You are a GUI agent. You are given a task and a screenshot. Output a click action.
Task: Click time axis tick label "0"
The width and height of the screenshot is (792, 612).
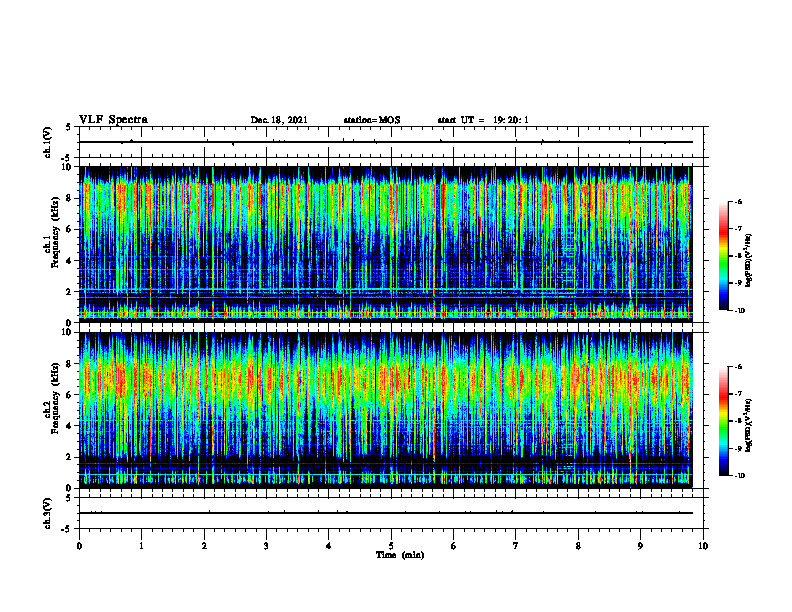click(x=79, y=546)
